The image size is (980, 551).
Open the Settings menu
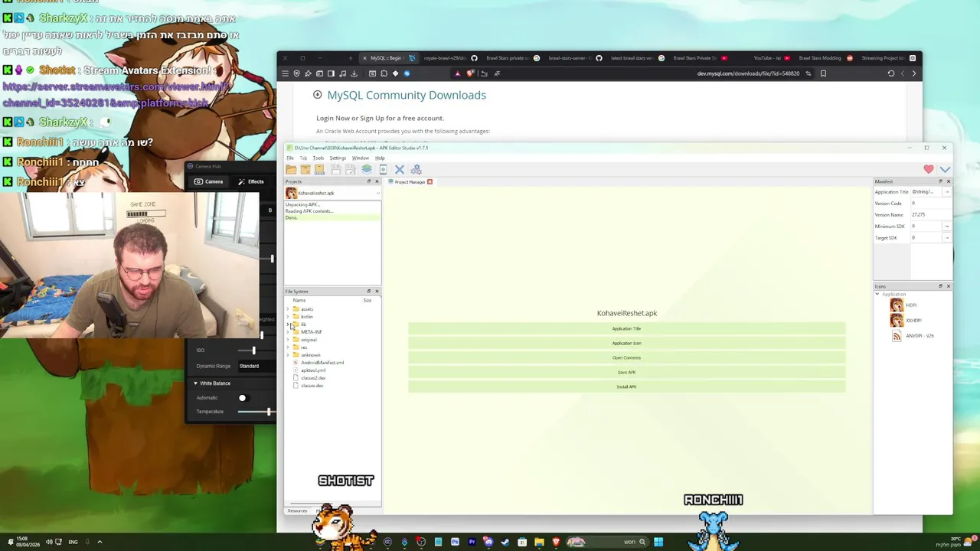pos(338,158)
